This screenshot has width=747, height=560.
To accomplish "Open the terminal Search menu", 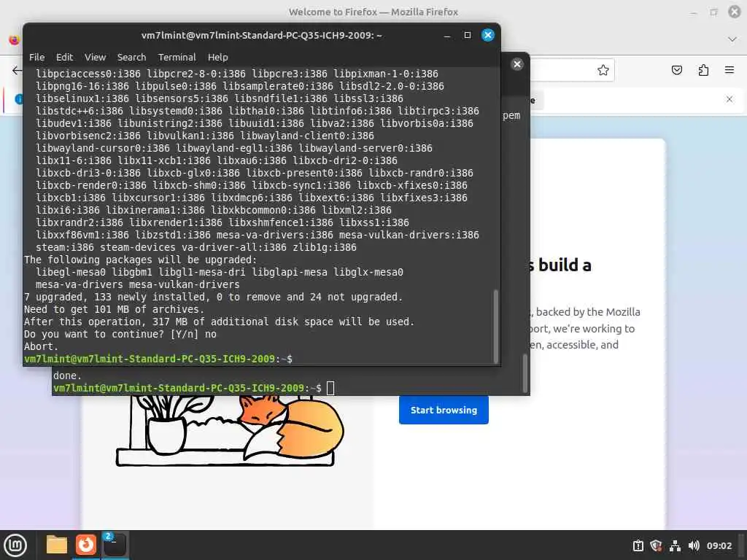I will coord(131,57).
